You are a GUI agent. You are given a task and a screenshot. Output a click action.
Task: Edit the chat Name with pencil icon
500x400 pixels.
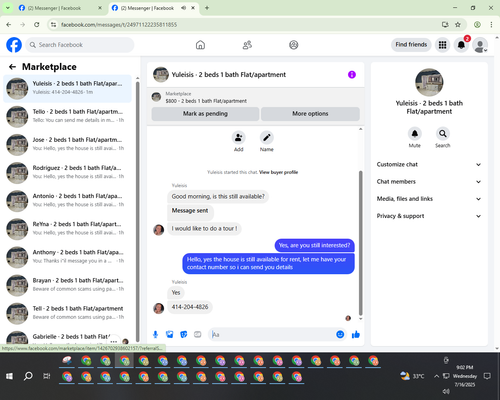click(267, 137)
